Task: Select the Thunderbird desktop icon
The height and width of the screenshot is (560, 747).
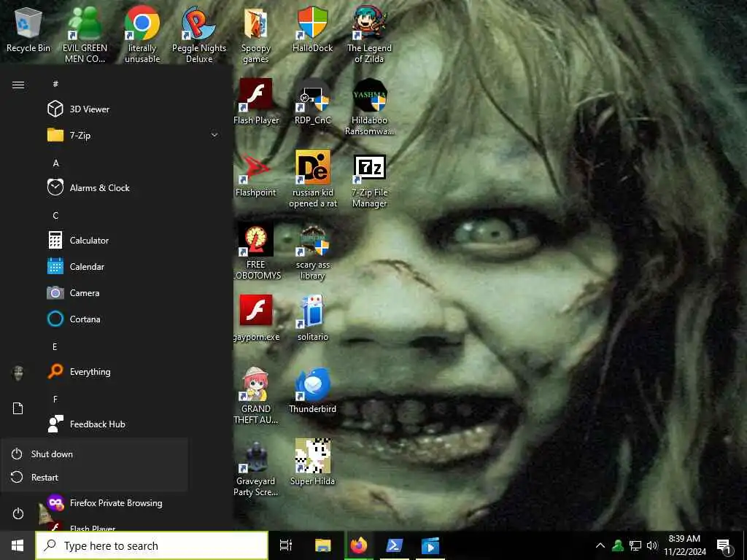Action: click(x=312, y=391)
